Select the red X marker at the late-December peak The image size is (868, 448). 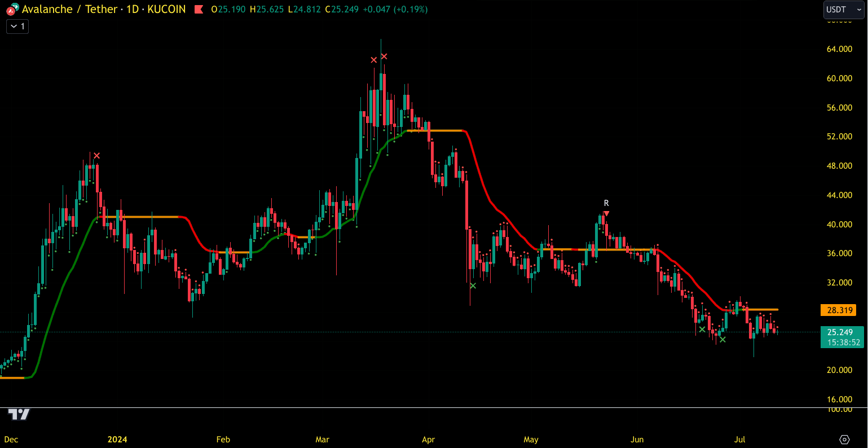coord(96,156)
